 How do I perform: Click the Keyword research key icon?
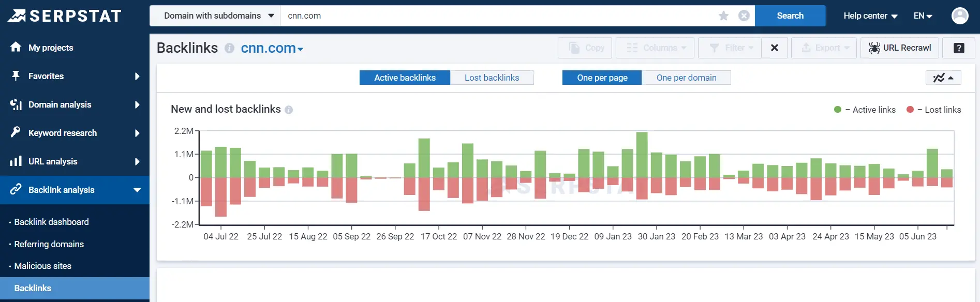[16, 132]
